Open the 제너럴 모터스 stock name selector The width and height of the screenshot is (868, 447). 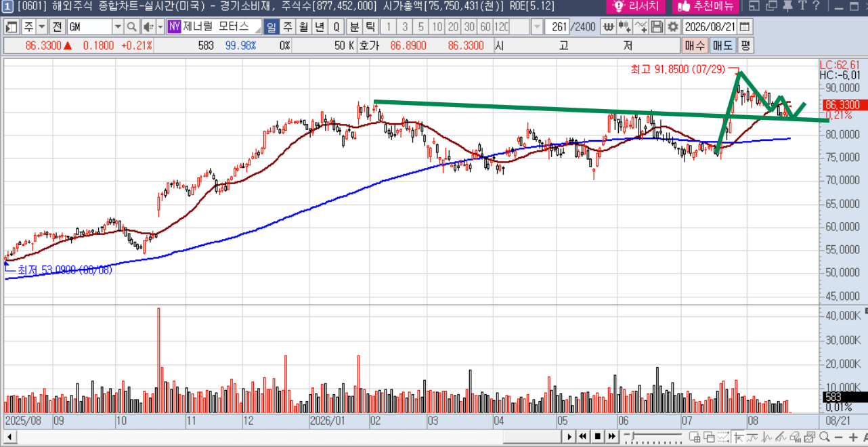(214, 27)
